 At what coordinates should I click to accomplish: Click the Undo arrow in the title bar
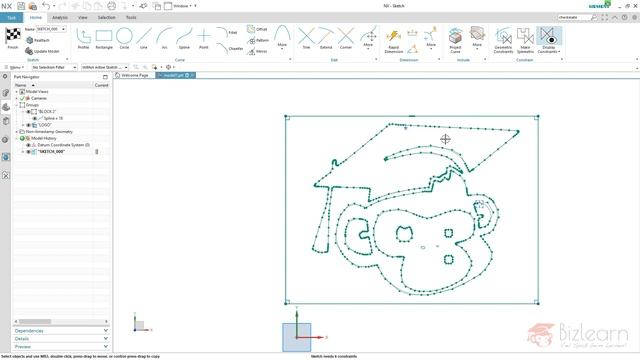coord(46,6)
